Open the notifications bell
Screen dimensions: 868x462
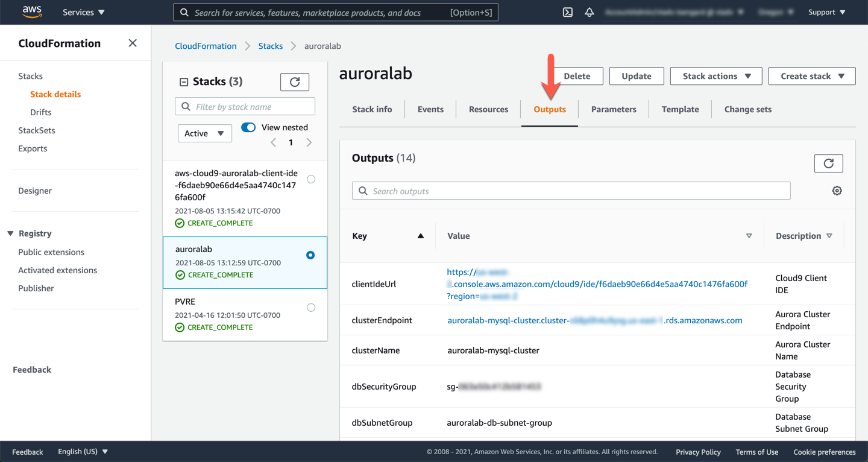click(590, 12)
